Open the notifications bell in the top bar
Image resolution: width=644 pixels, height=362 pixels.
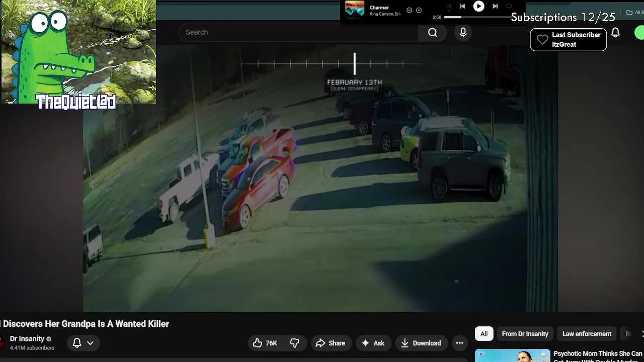tap(615, 33)
